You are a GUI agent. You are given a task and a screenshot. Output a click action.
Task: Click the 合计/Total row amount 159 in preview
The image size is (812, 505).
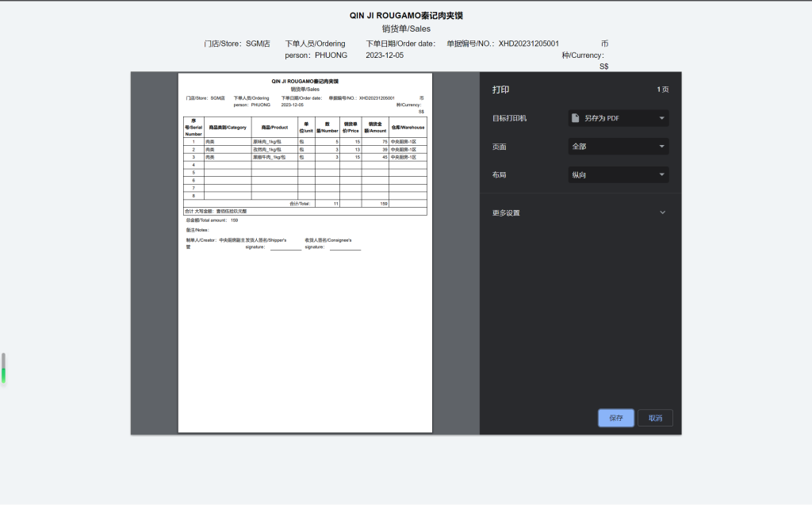tap(384, 204)
